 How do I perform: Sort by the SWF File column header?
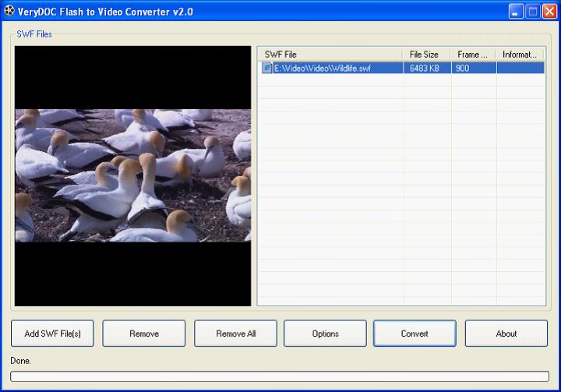(330, 55)
